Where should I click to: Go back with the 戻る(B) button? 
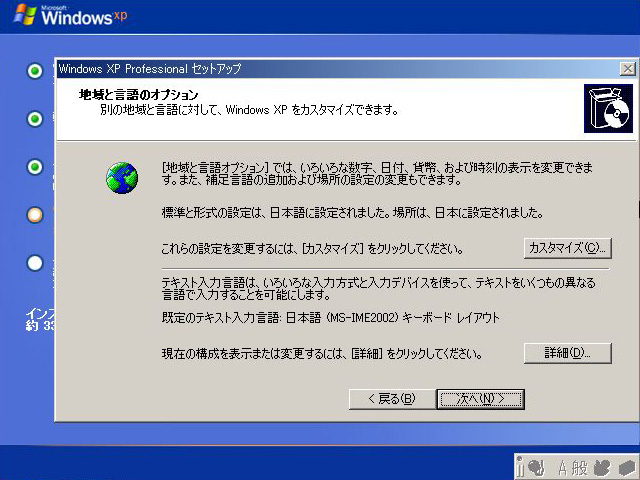click(x=392, y=399)
